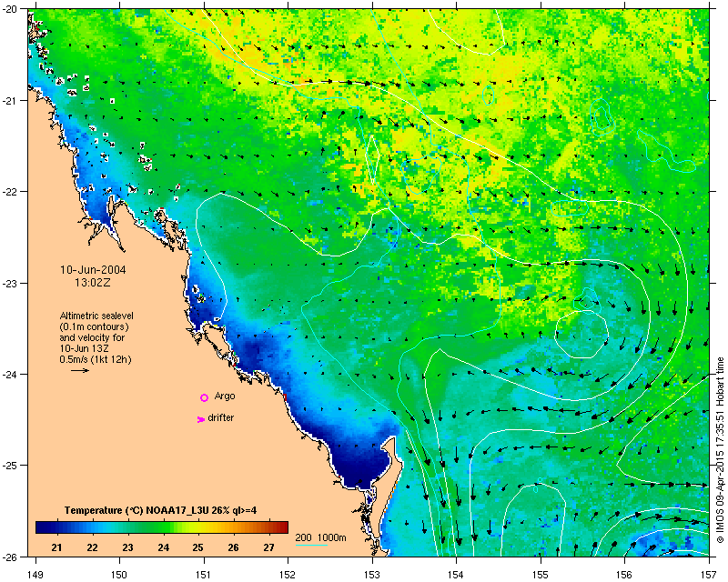Click the '0.5m/s (1kt 12h)' scale text
Viewport: 728px width, 582px height.
pos(96,359)
